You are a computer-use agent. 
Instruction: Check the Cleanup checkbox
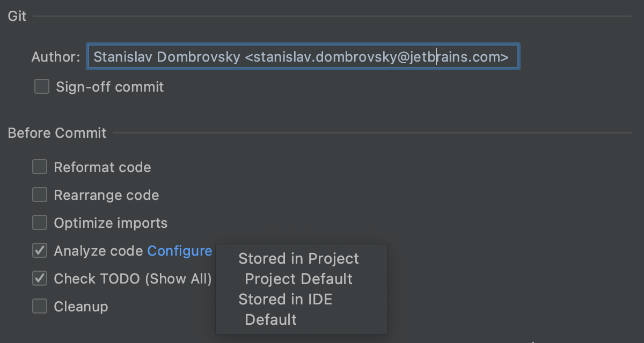(x=40, y=306)
